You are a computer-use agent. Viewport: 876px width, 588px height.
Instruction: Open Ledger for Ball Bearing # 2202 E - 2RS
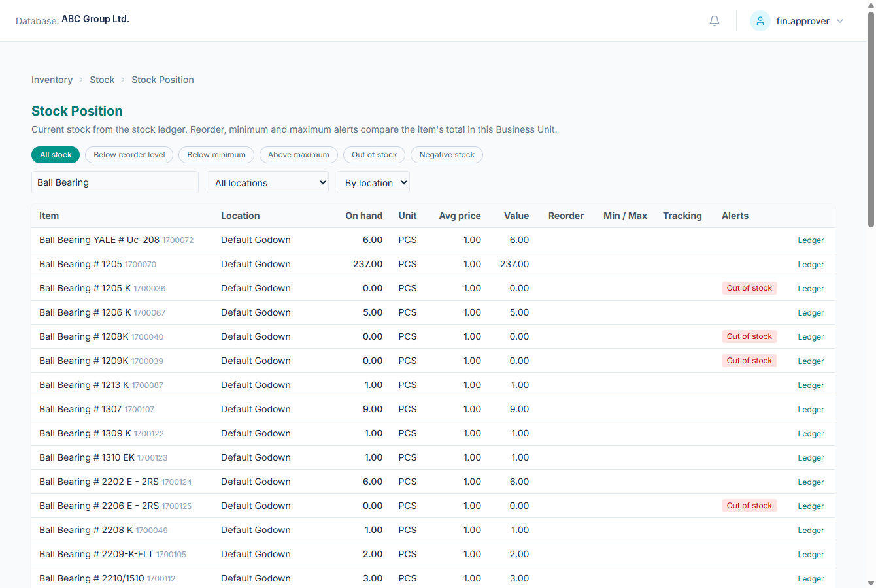pyautogui.click(x=811, y=482)
